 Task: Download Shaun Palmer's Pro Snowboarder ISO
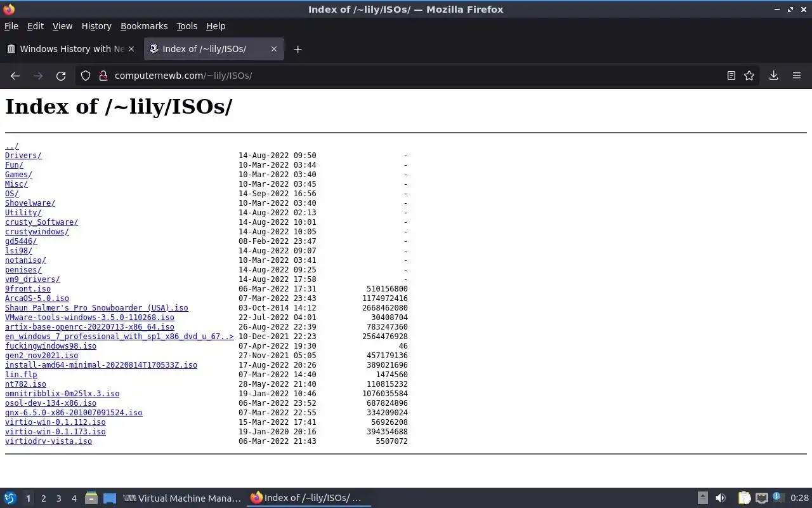pos(96,308)
